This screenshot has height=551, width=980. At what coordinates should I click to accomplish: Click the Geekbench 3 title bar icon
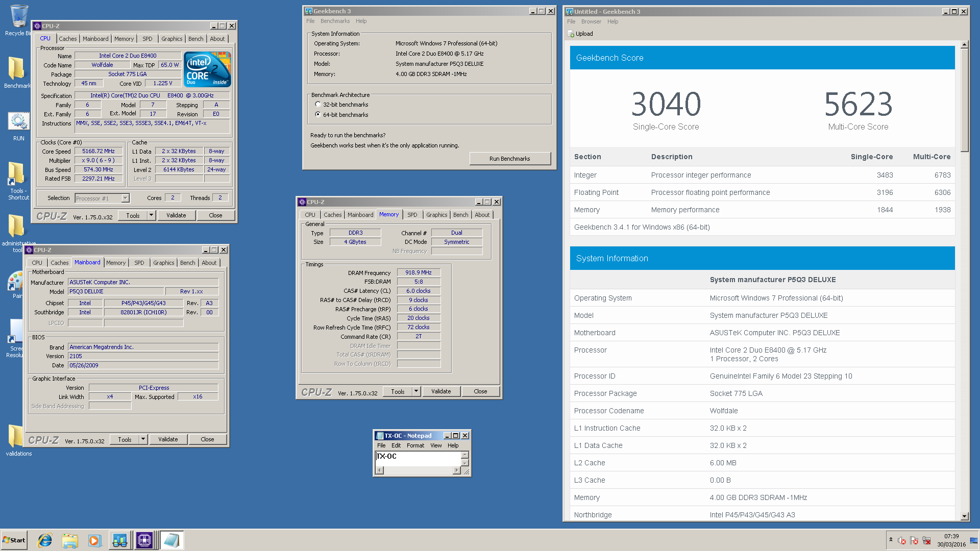coord(309,11)
